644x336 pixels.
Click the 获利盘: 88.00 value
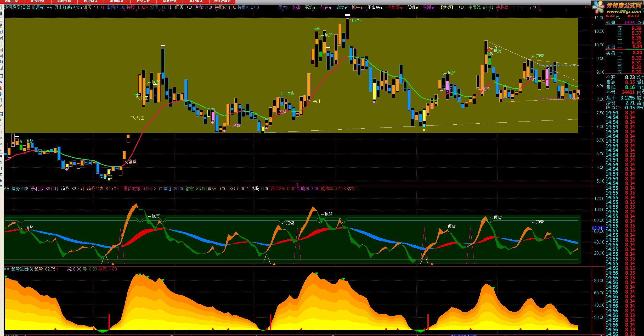click(43, 189)
